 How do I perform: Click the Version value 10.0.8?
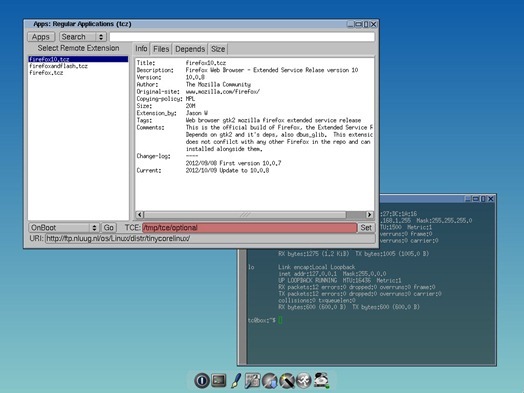pyautogui.click(x=195, y=77)
